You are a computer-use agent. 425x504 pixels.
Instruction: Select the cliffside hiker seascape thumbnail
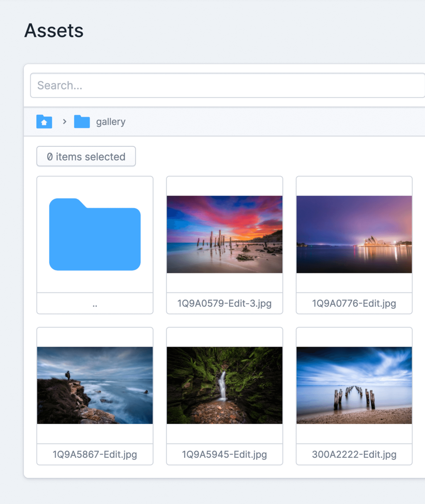95,385
